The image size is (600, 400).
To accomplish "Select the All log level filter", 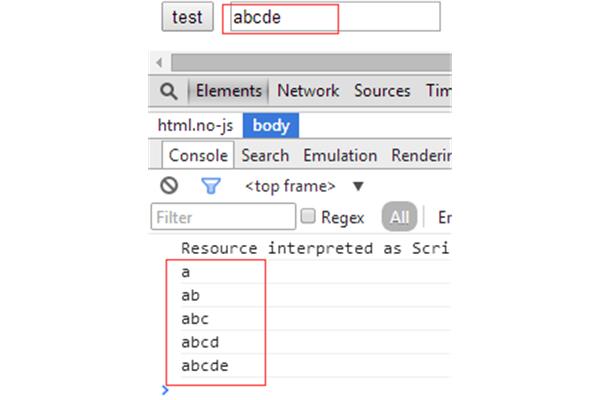I will 399,217.
